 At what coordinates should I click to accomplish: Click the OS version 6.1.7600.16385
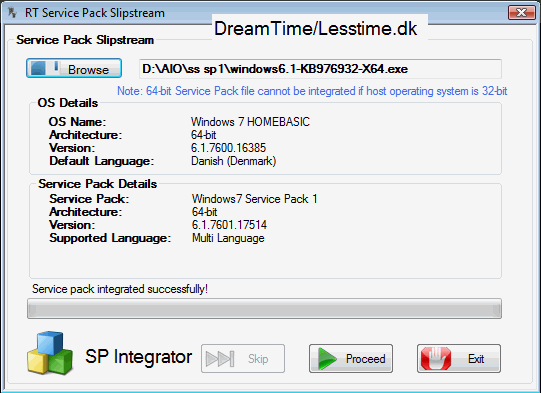tap(228, 148)
